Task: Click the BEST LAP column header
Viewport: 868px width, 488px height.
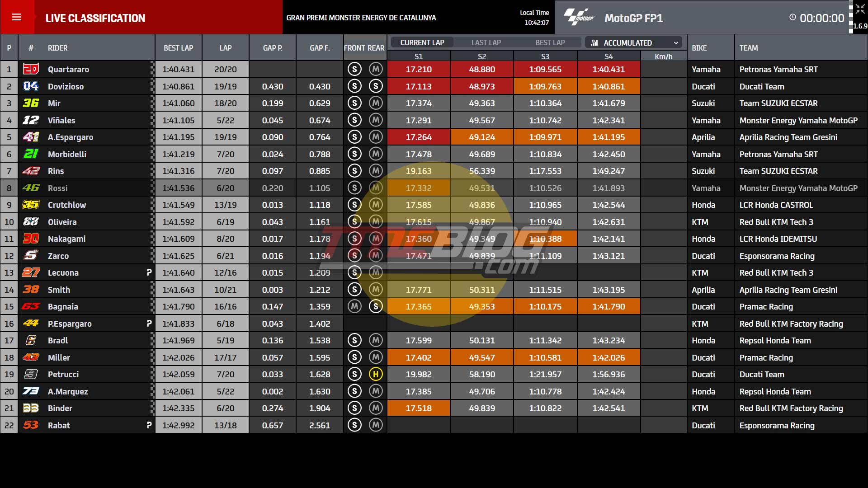Action: point(179,48)
